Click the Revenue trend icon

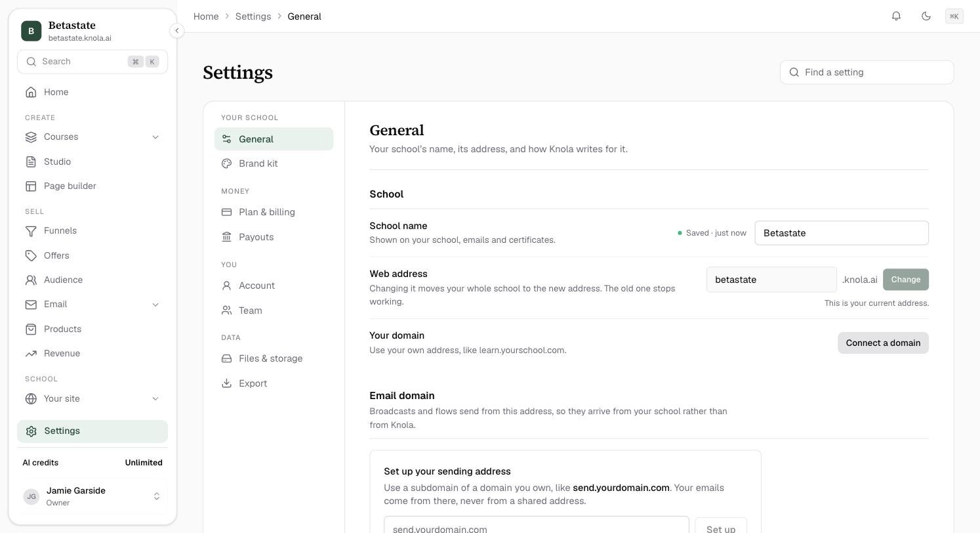[x=31, y=354]
